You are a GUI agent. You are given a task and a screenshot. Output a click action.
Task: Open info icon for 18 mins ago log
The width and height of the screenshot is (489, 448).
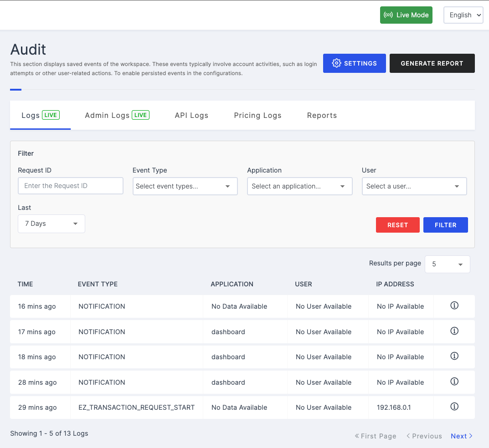click(454, 356)
